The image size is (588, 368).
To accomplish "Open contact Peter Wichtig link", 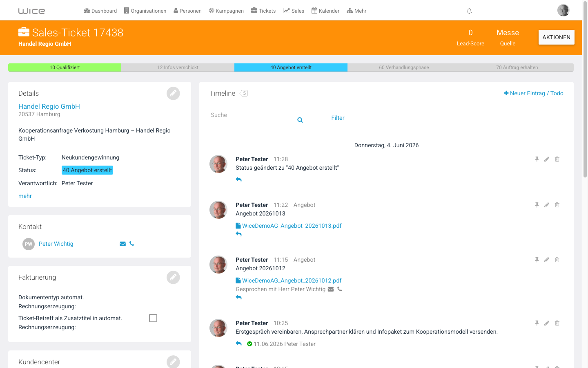I will [x=56, y=244].
